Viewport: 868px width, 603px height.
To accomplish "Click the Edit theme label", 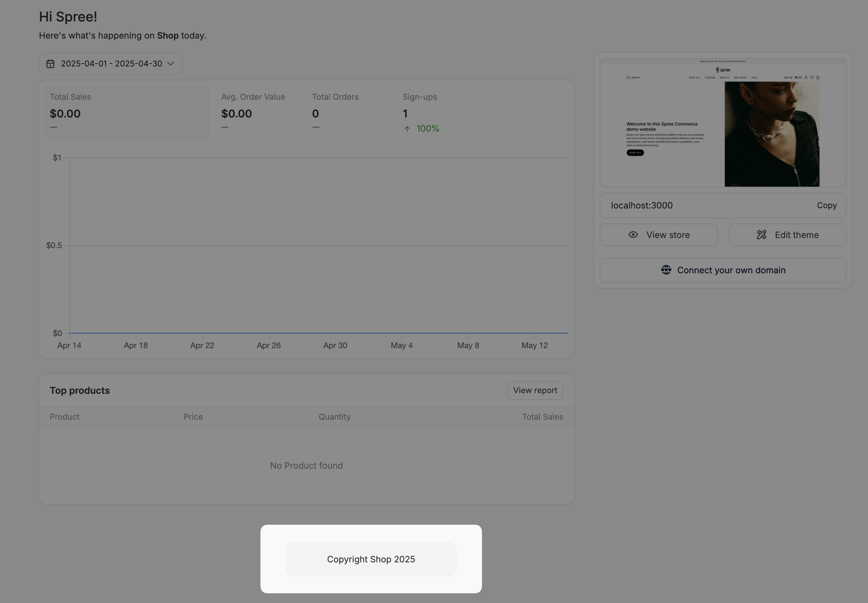I will 796,235.
